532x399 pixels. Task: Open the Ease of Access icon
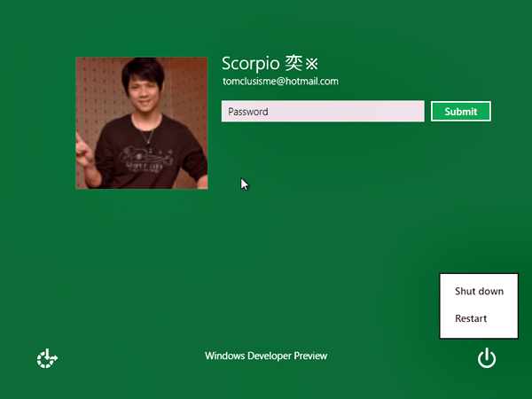46,358
